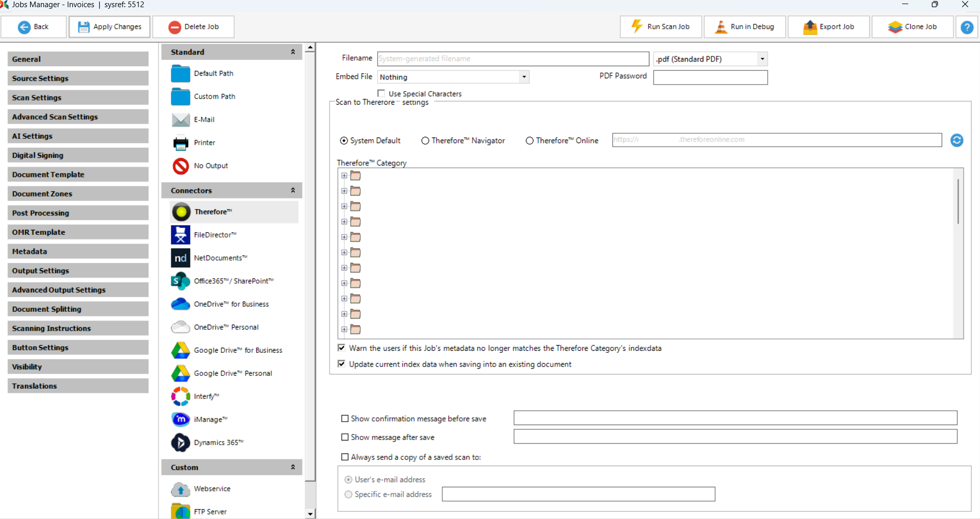The height and width of the screenshot is (519, 980).
Task: Choose the Dynamics 365 connector icon
Action: pyautogui.click(x=180, y=443)
